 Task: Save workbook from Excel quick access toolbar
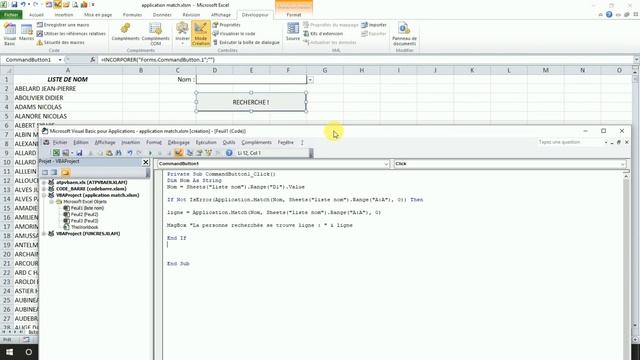tap(14, 5)
